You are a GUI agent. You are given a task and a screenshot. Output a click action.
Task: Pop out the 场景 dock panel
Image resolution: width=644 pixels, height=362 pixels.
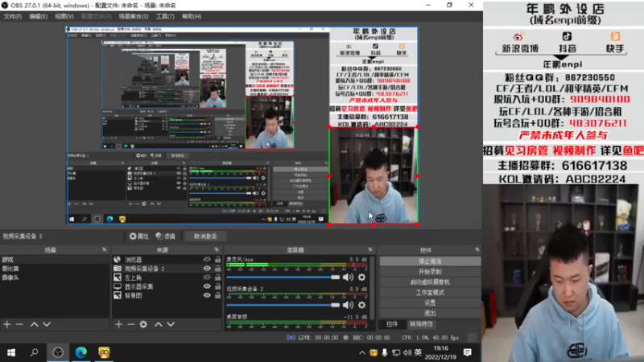(105, 249)
